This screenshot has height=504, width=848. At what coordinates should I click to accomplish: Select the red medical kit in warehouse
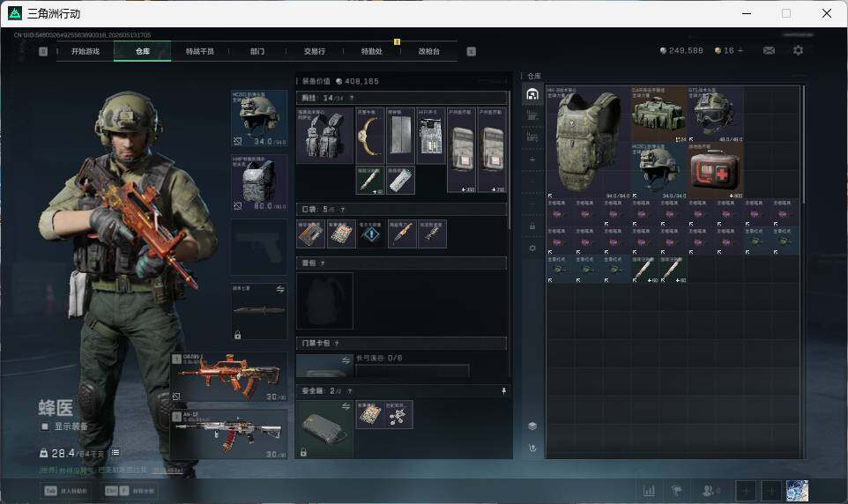point(715,170)
